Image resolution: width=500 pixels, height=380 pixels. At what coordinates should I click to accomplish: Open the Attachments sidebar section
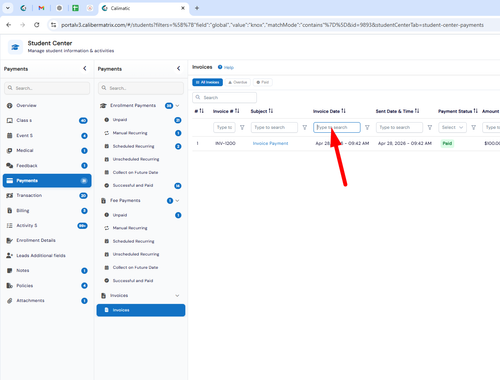pyautogui.click(x=47, y=301)
